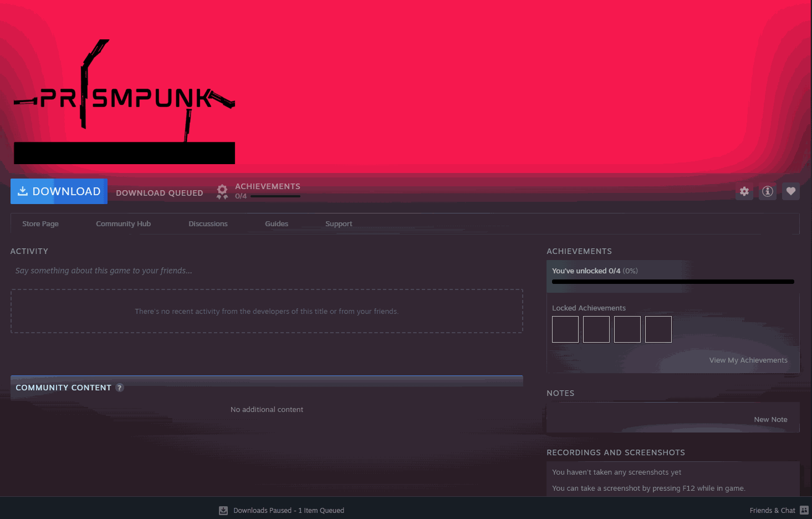
Task: Select the third locked achievement thumbnail
Action: (627, 329)
